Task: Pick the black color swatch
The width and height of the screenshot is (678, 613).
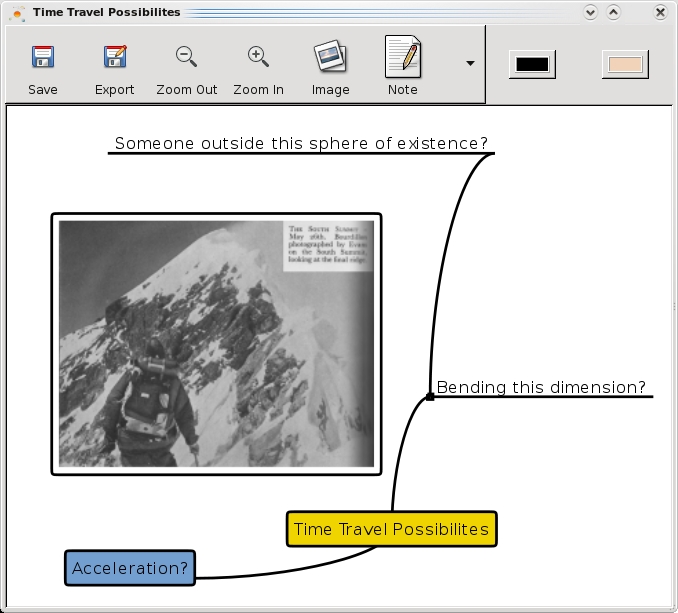Action: coord(532,64)
